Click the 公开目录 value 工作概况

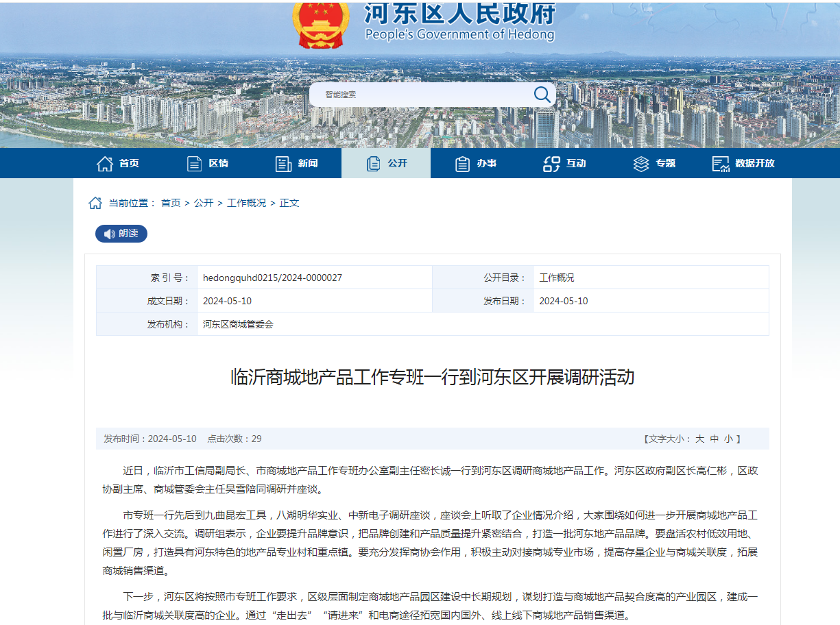click(557, 278)
